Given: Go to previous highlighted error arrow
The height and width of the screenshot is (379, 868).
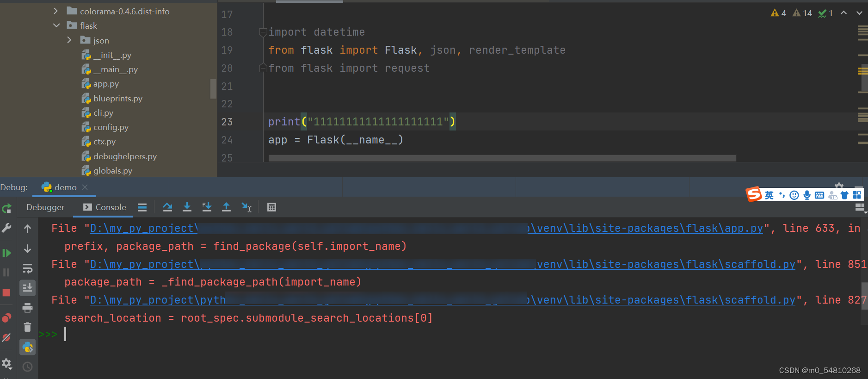Looking at the screenshot, I should pos(844,12).
